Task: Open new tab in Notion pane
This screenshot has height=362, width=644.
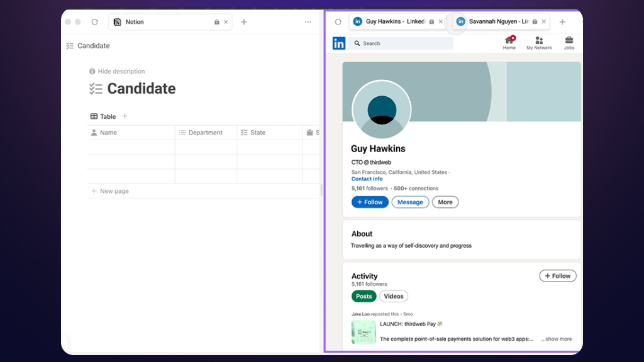Action: [x=244, y=22]
